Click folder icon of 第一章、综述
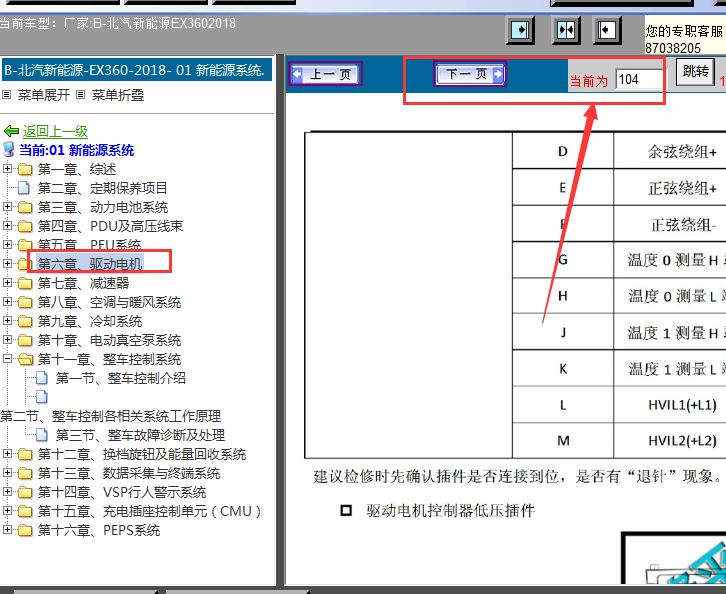Viewport: 726px width, 594px height. (25, 169)
